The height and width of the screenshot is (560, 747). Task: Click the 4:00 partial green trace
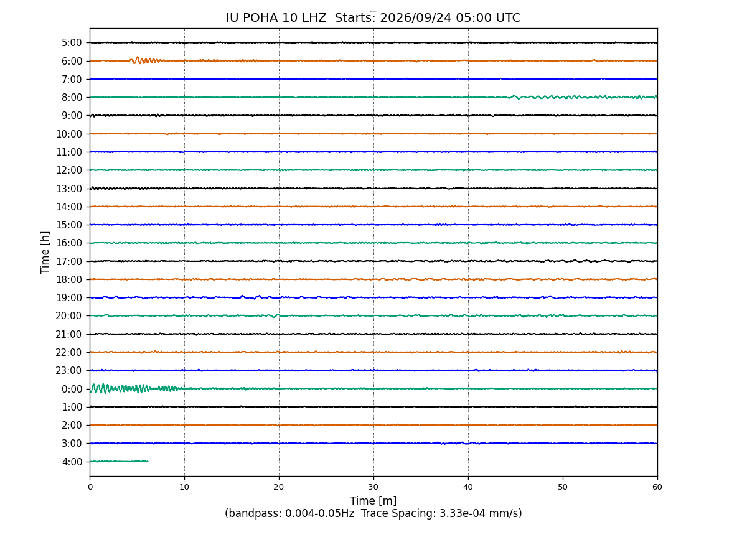[119, 461]
